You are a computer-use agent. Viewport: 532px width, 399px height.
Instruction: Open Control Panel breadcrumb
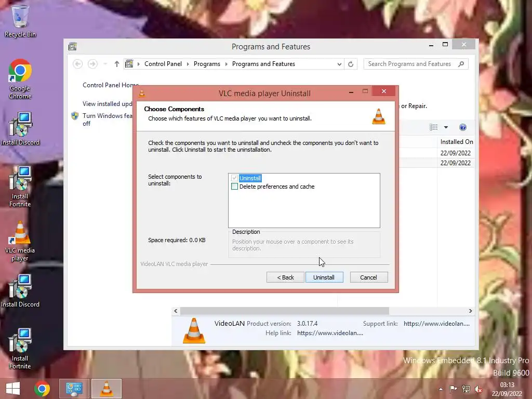click(163, 64)
